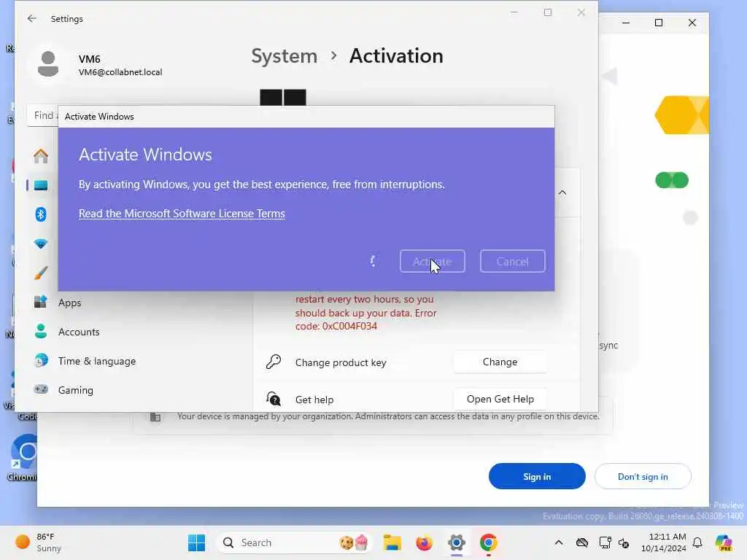Screen dimensions: 747x560
Task: Open Time & language settings
Action: [97, 361]
